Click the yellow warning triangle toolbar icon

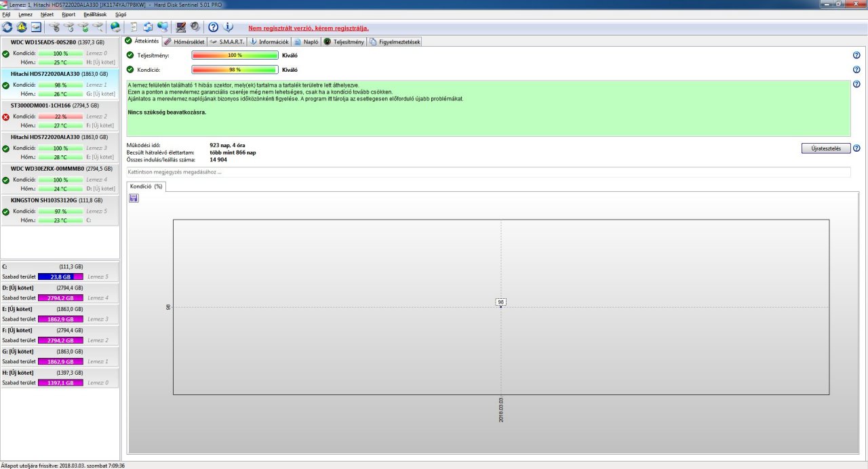coord(22,27)
